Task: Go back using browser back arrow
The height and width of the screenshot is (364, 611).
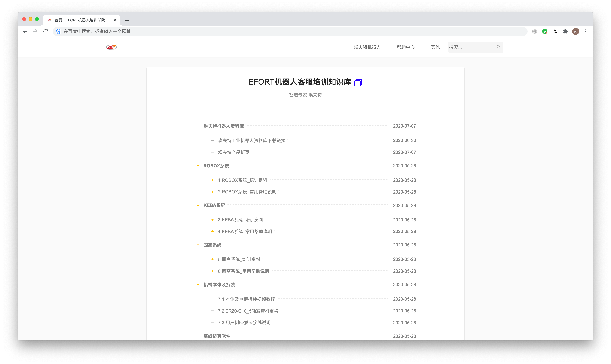Action: [x=25, y=31]
